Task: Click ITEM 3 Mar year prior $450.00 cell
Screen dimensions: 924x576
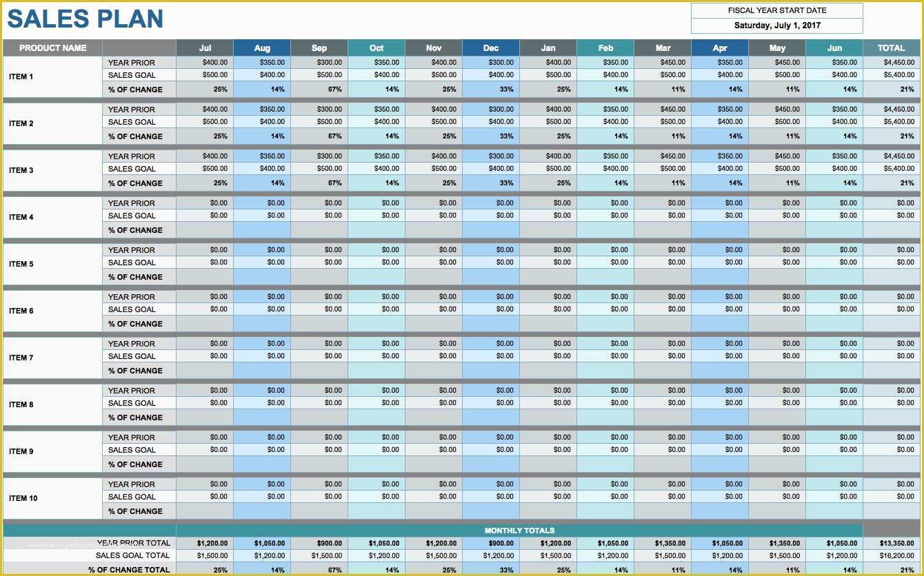Action: click(x=663, y=156)
